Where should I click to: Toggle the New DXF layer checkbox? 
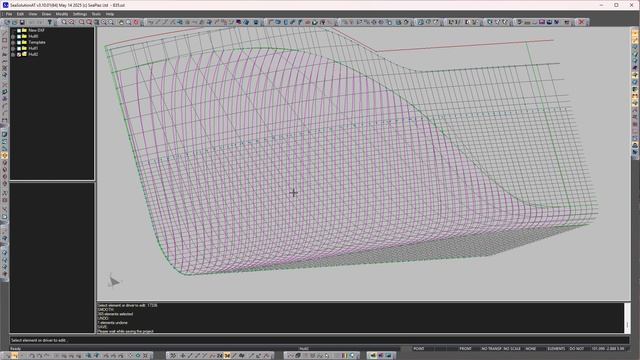point(19,30)
